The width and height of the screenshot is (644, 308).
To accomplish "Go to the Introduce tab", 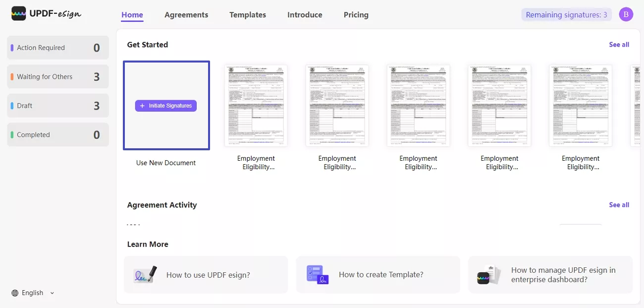I will point(305,15).
